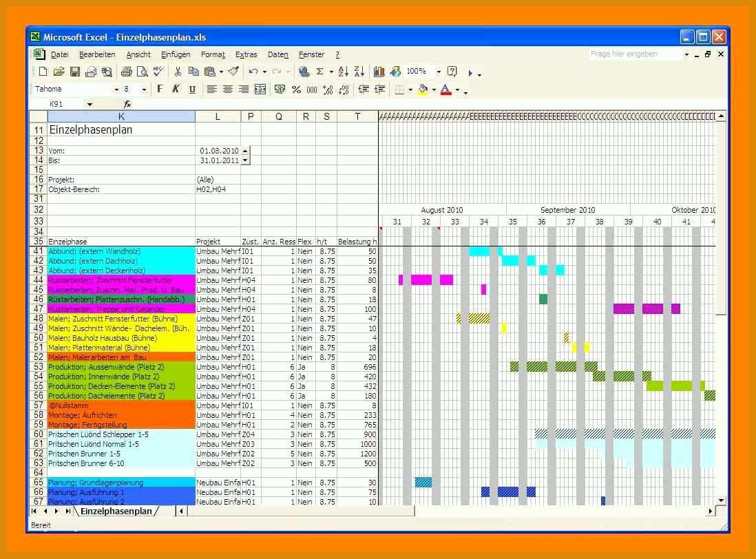The image size is (756, 559).
Task: Create a new workbook with New icon
Action: pyautogui.click(x=43, y=72)
